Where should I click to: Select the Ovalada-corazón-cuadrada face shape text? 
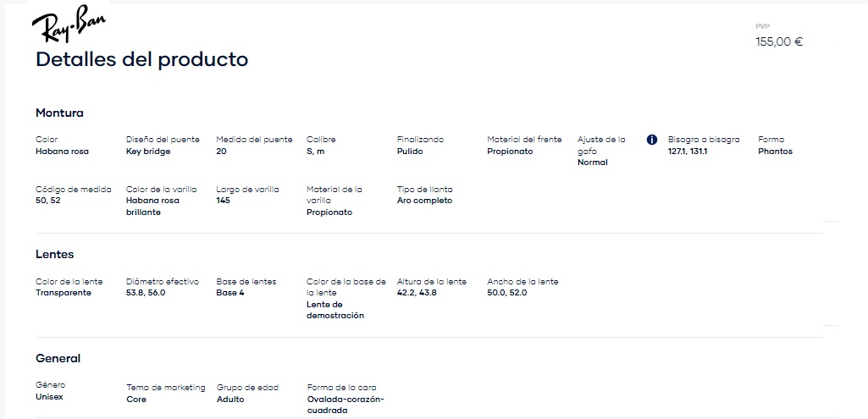[345, 405]
